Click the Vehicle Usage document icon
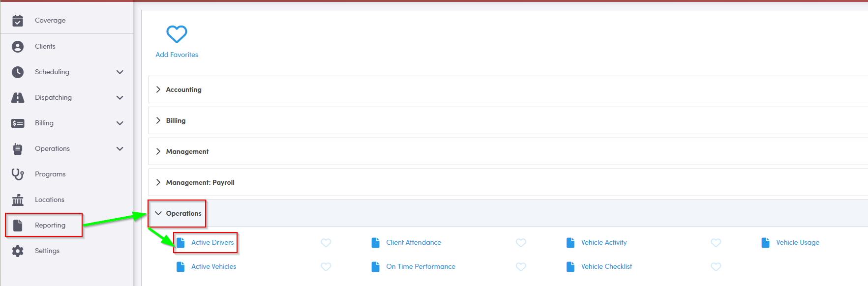 [x=765, y=243]
